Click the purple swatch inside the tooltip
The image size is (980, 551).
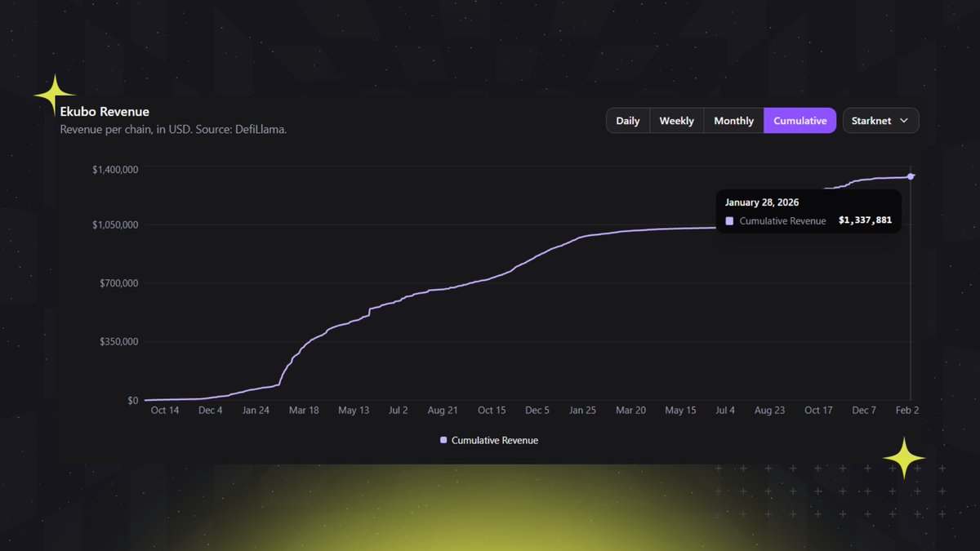click(x=729, y=221)
